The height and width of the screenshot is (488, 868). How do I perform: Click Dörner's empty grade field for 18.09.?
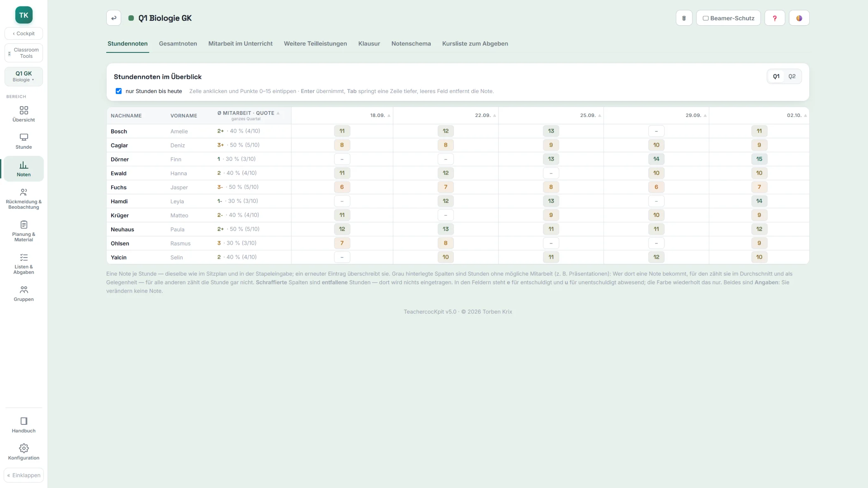pos(342,159)
